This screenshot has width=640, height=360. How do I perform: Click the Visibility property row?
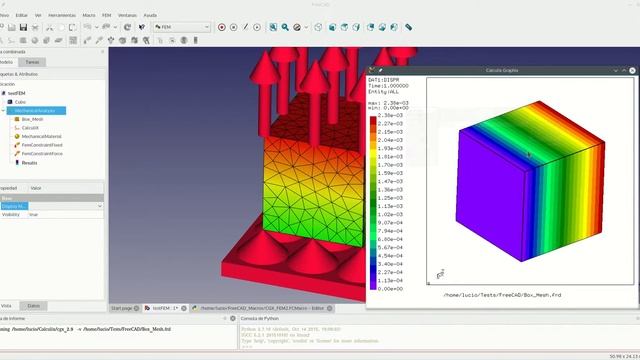click(52, 214)
